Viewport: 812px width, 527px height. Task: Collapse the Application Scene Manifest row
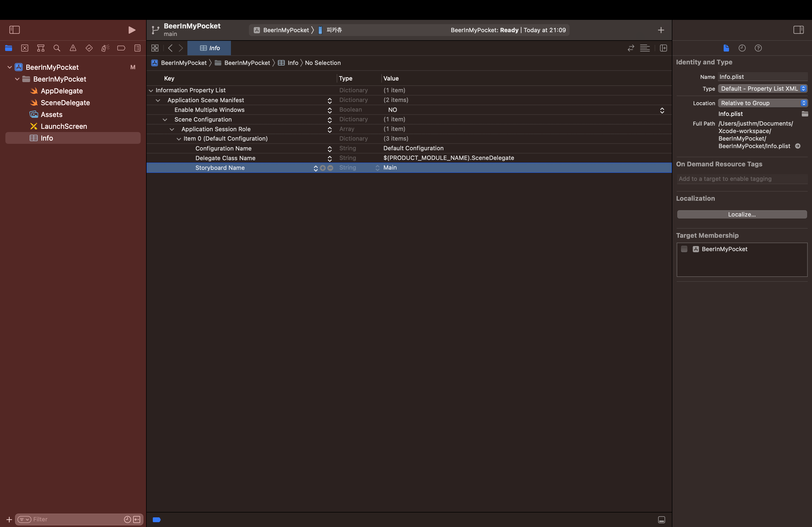coord(158,100)
